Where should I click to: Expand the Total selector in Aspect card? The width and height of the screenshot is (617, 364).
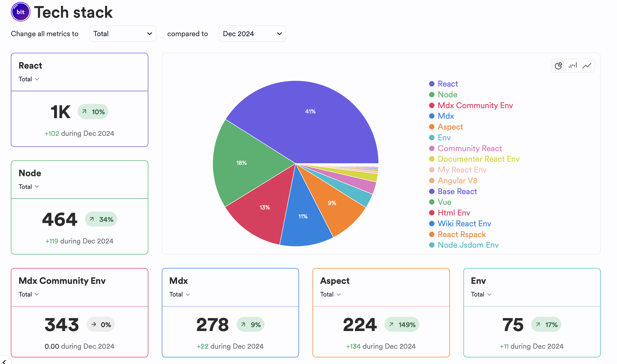[x=331, y=294]
